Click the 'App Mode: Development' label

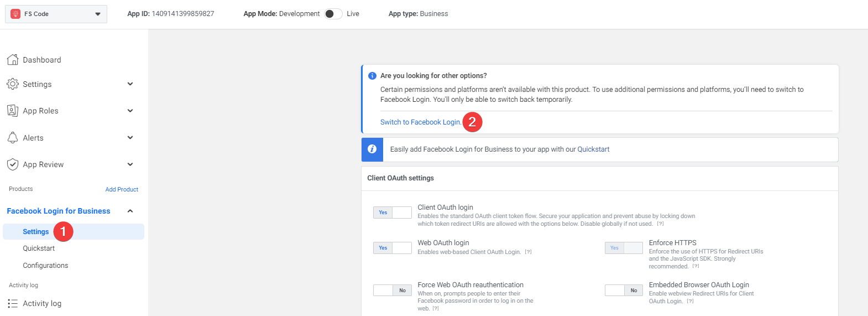coord(281,14)
